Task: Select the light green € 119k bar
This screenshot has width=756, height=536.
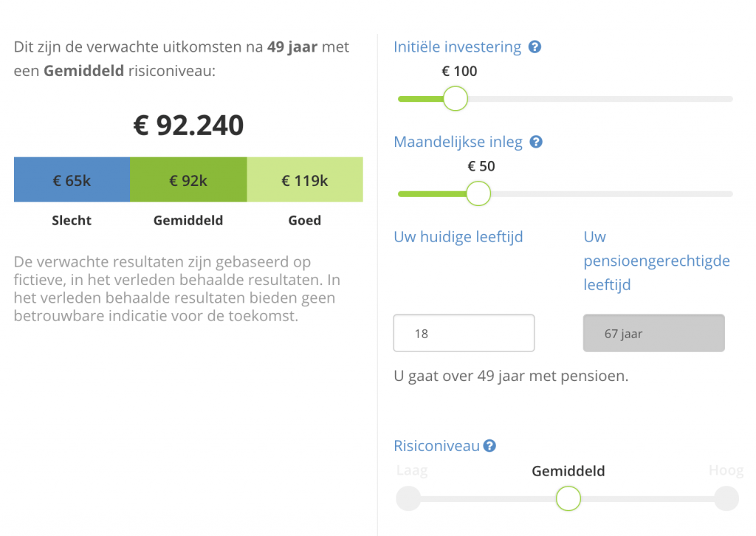Action: tap(305, 180)
